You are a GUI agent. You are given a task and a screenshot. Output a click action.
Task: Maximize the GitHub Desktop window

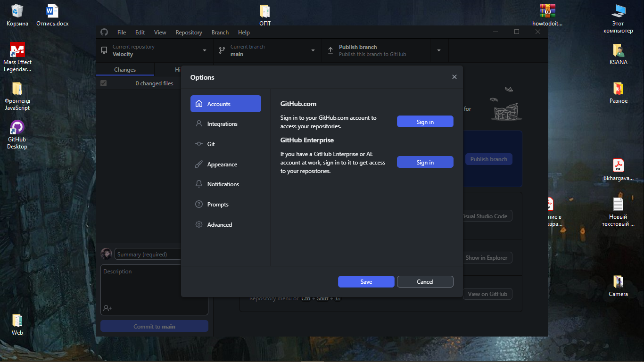pyautogui.click(x=516, y=32)
